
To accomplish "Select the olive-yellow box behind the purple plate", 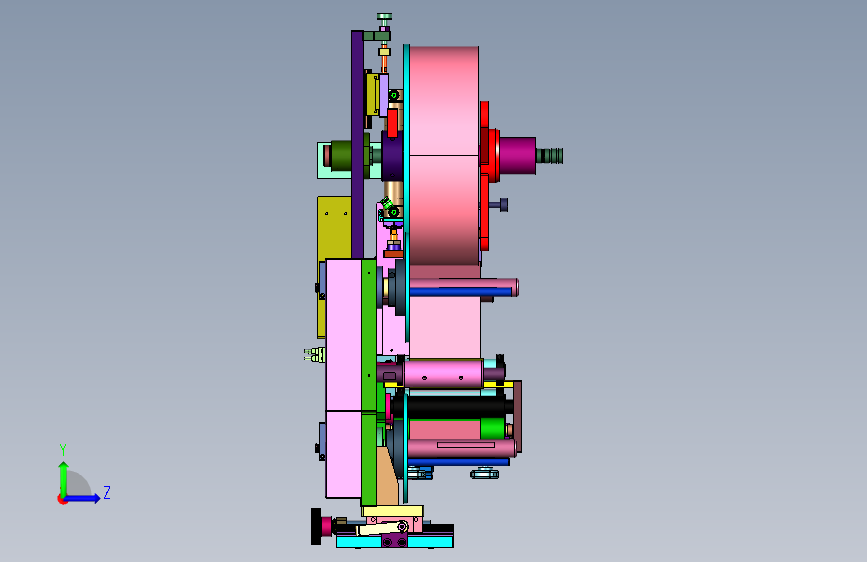I will point(334,266).
